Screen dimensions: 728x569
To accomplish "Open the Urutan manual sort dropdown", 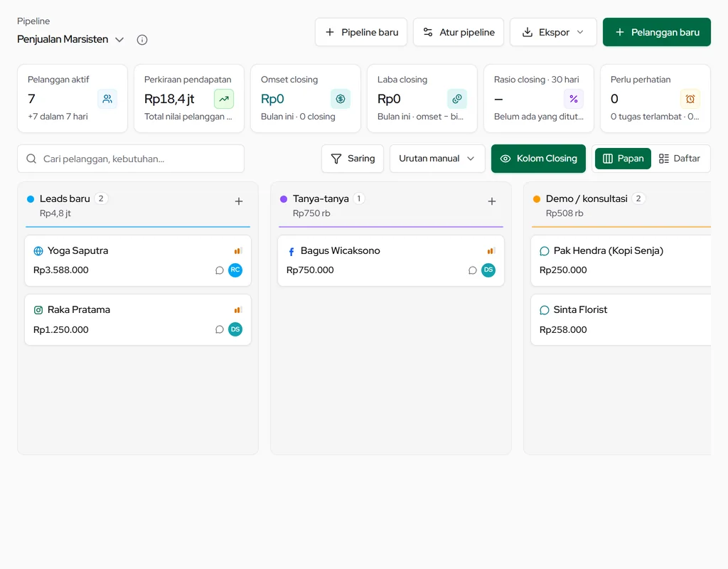I will (437, 159).
